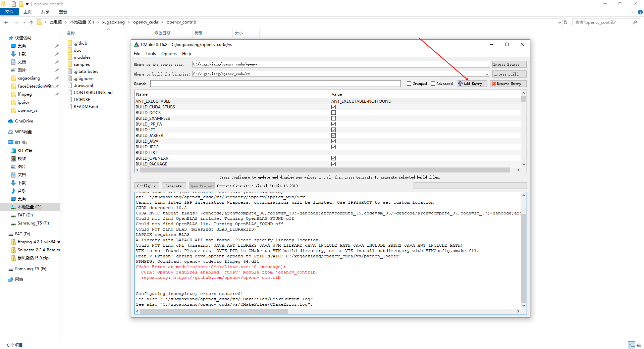
Task: Open CMake Help menu
Action: coord(186,53)
